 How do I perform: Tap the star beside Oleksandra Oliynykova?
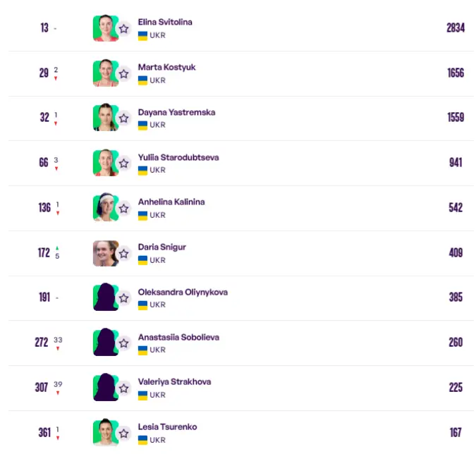(123, 298)
